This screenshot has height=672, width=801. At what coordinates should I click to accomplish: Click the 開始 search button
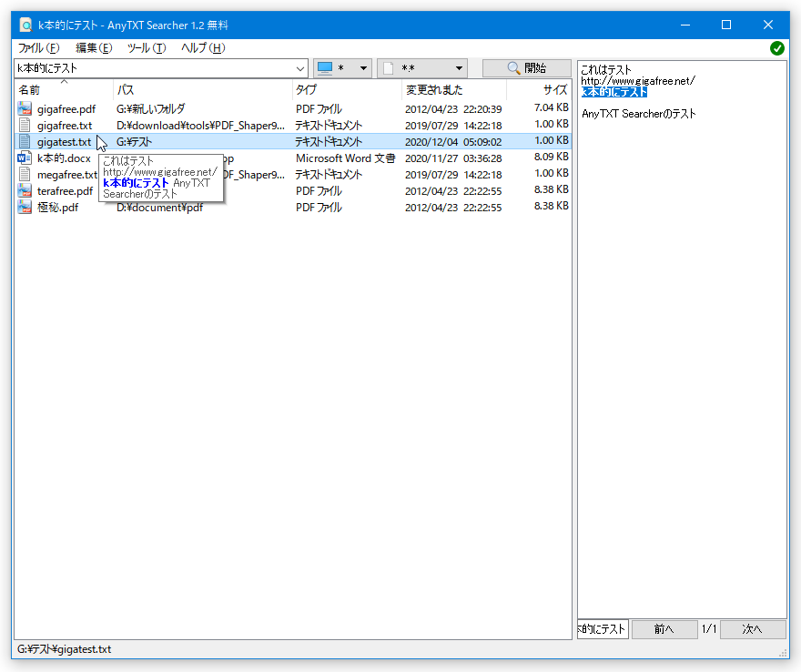(x=527, y=68)
